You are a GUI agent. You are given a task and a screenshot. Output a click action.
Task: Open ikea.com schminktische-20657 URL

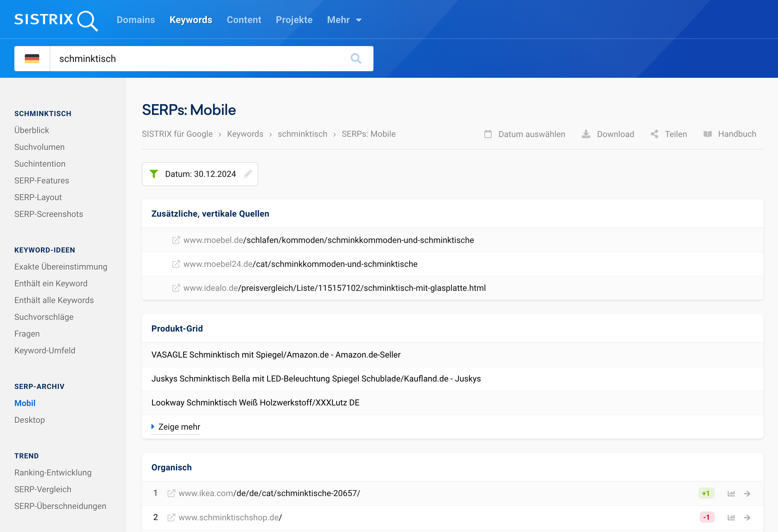270,493
